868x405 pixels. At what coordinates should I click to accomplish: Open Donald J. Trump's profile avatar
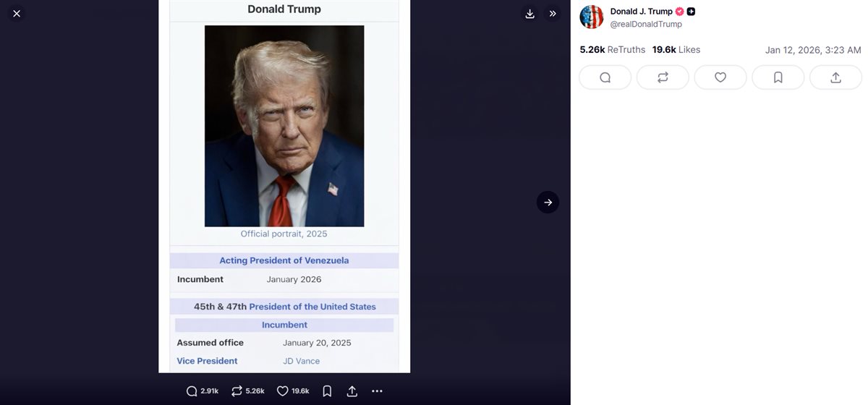[592, 17]
